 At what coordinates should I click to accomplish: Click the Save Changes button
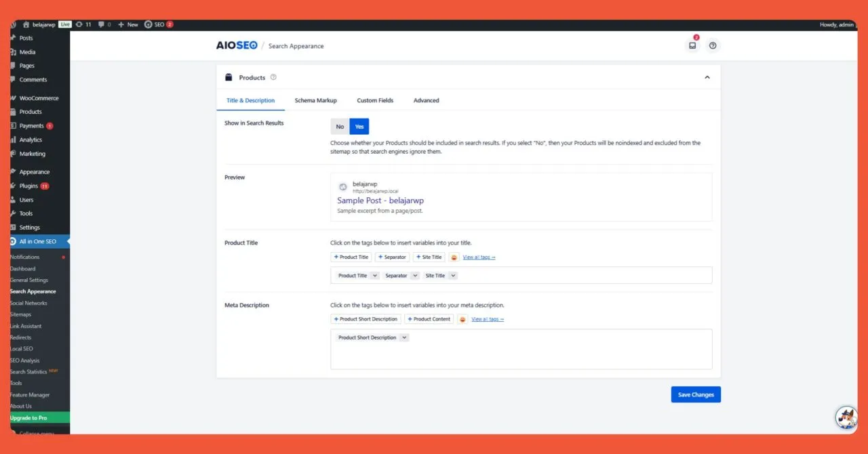(x=696, y=394)
